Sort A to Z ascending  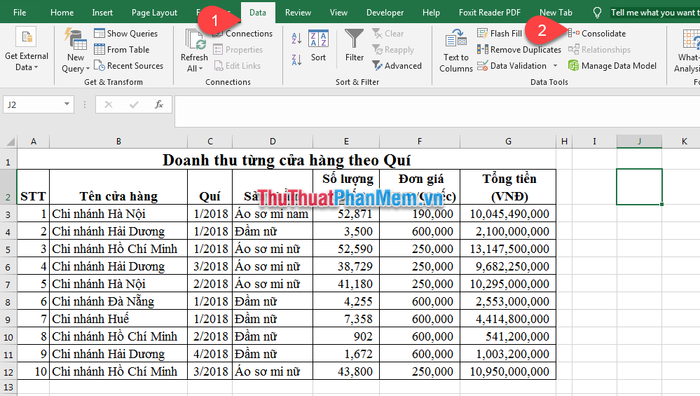click(x=296, y=38)
